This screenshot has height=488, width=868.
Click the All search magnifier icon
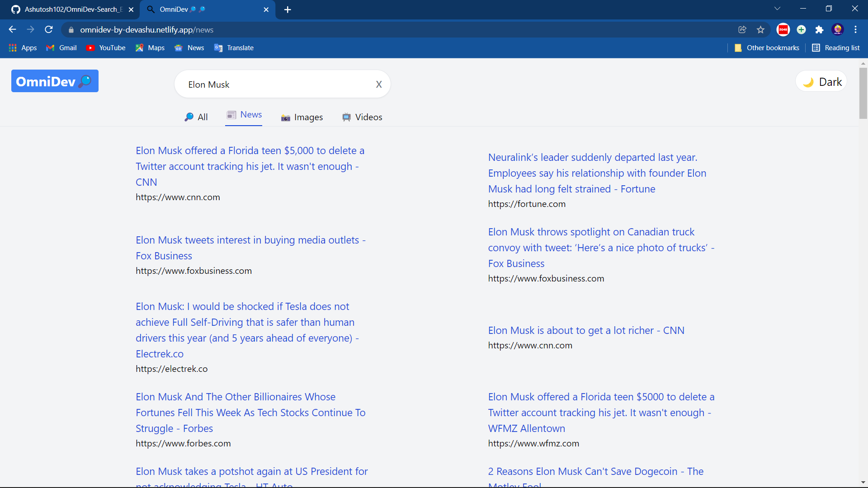tap(189, 117)
